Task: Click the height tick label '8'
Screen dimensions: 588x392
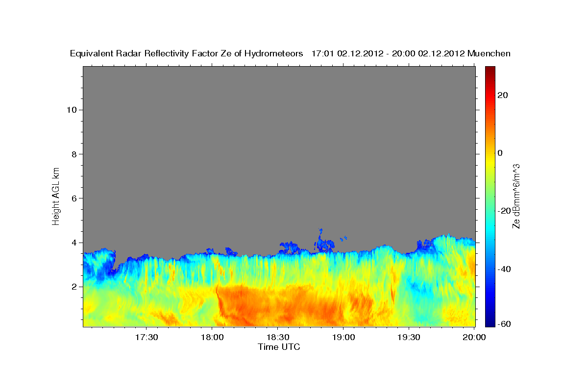Action: (73, 154)
